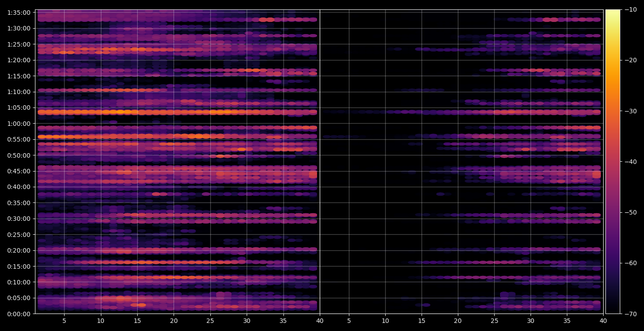644x331 pixels.
Task: Click the 1:20:00 y-axis tick label
Action: pos(19,60)
